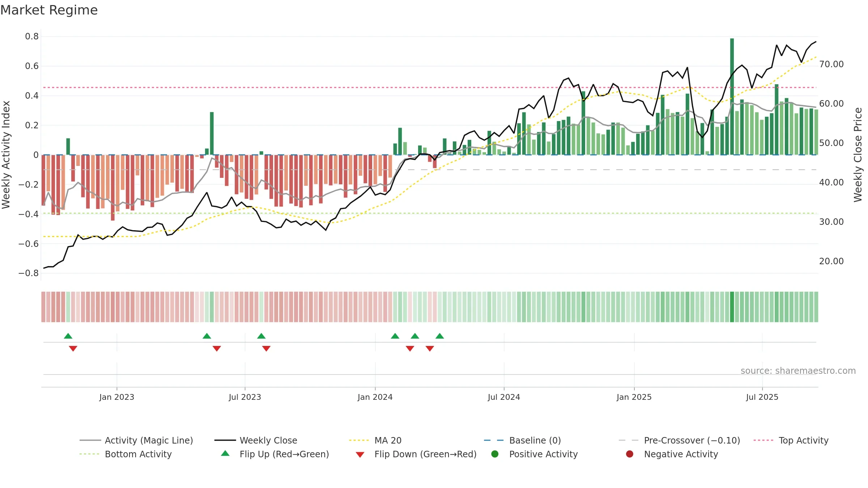Click the 0.6 left axis tick label
The image size is (868, 488).
32,66
